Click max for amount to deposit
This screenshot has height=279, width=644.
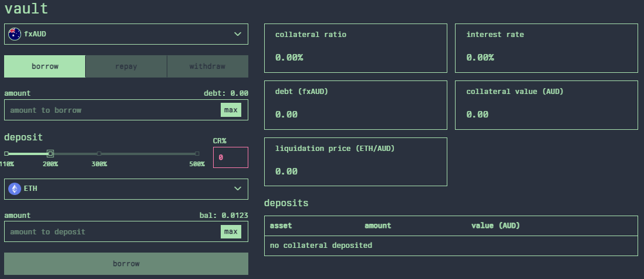click(231, 231)
